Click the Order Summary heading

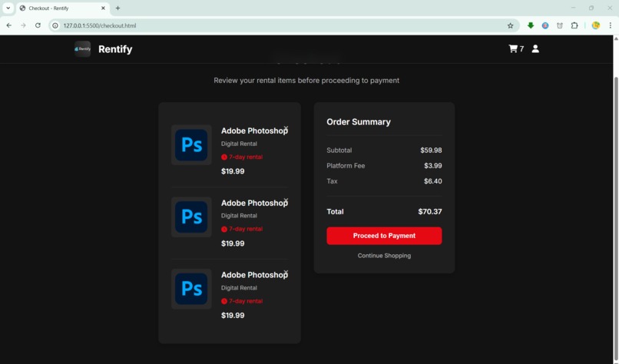click(359, 122)
